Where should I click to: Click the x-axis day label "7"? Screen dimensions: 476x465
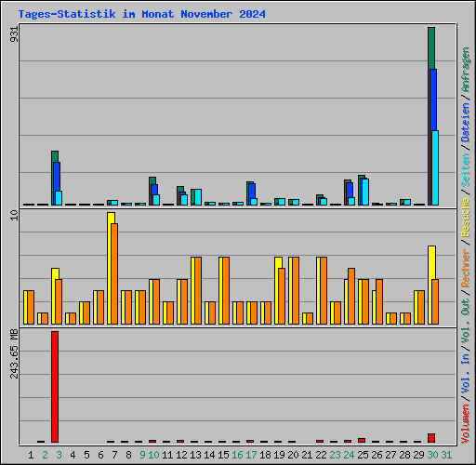114,455
